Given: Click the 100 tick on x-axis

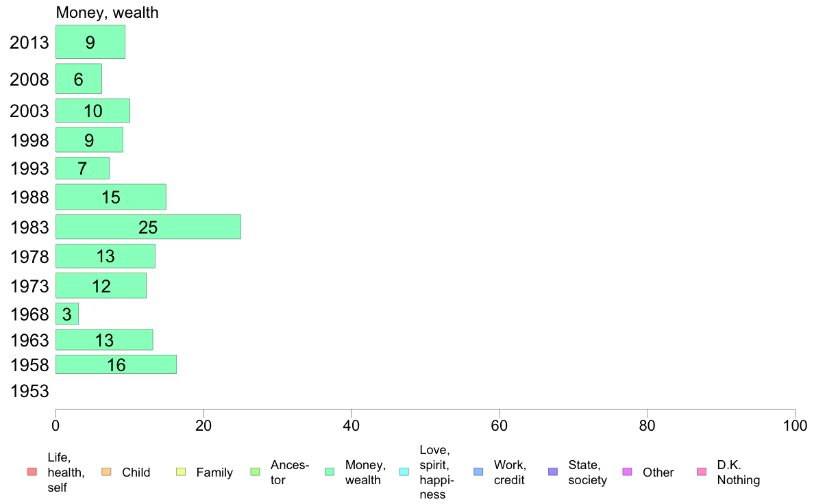Looking at the screenshot, I should pyautogui.click(x=795, y=426).
